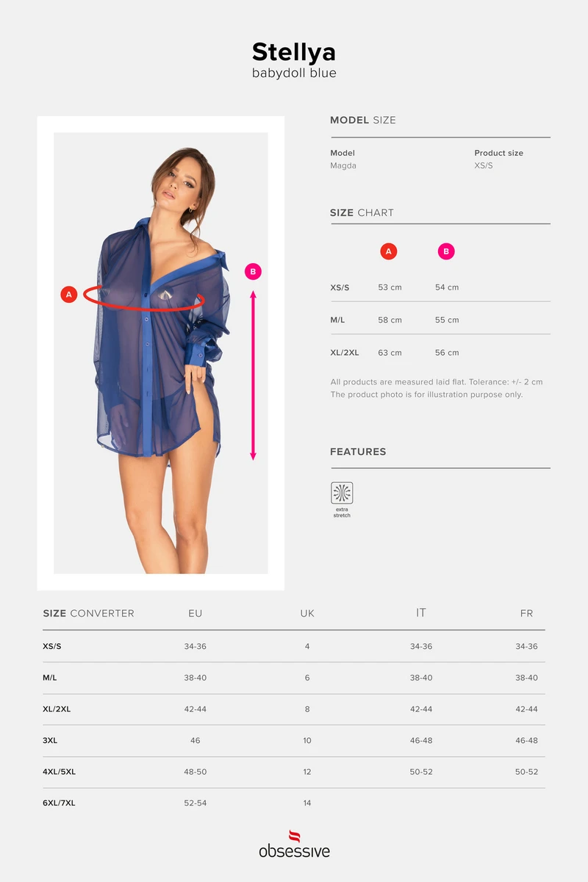Click the red bust measurement ellipse
588x882 pixels.
[x=143, y=297]
